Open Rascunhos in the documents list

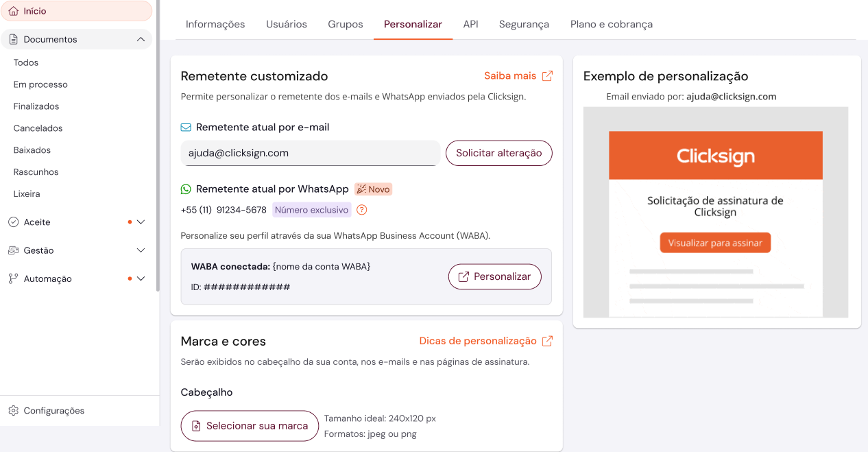(36, 172)
